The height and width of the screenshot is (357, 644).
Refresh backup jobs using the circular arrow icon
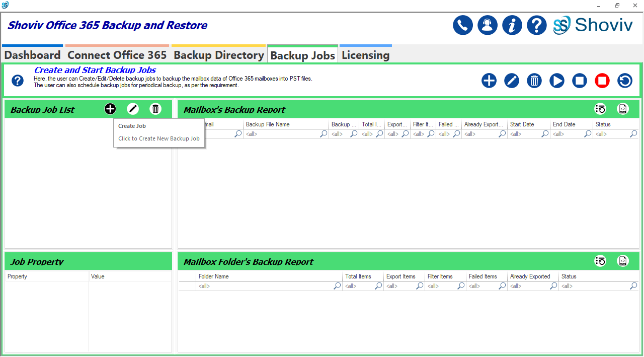coord(624,81)
